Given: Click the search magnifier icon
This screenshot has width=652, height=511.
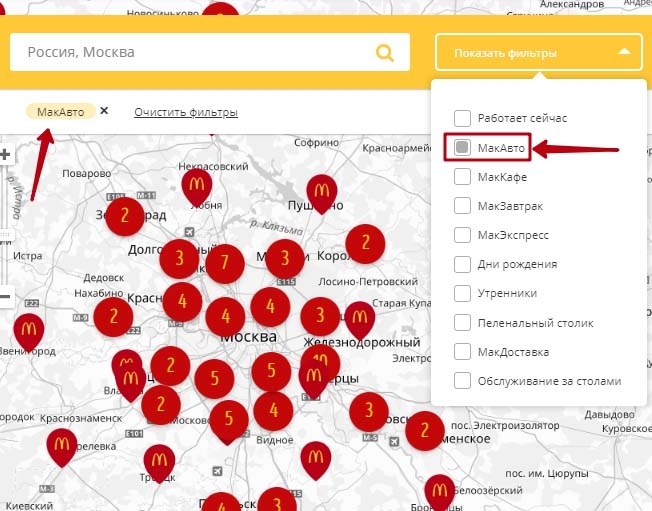Looking at the screenshot, I should (x=385, y=53).
